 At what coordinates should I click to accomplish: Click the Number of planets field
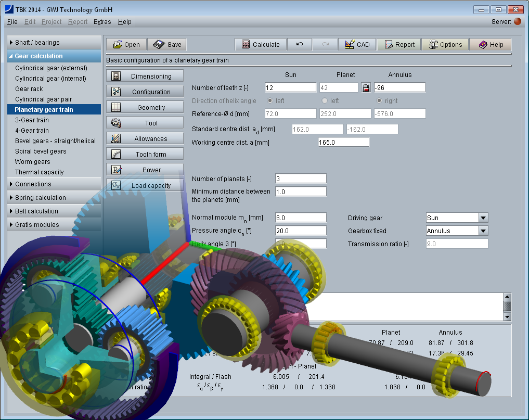301,179
